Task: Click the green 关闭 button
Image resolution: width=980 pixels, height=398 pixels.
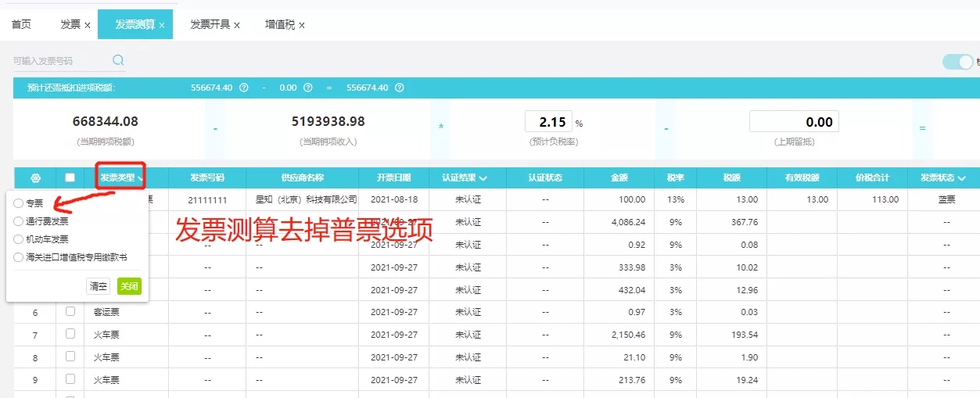Action: pos(129,286)
